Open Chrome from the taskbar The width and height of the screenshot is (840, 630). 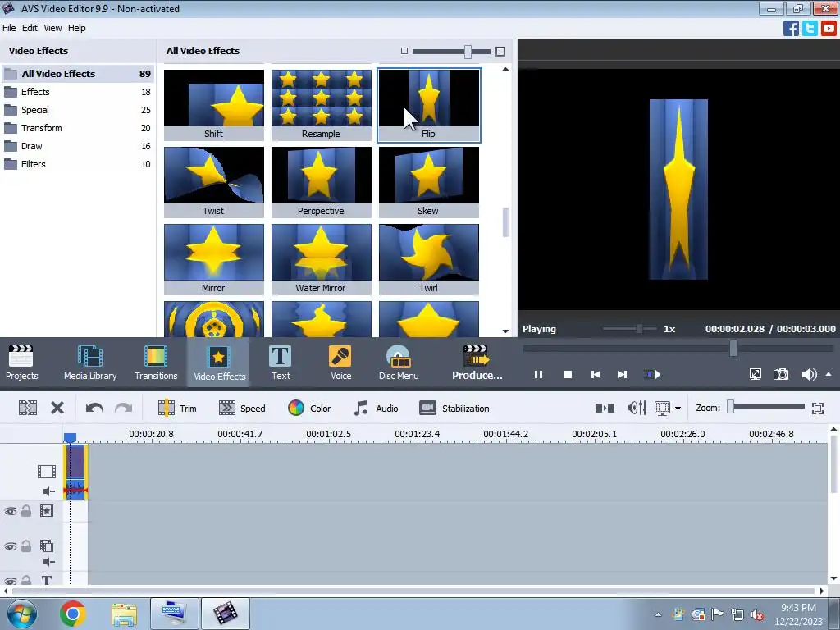72,614
